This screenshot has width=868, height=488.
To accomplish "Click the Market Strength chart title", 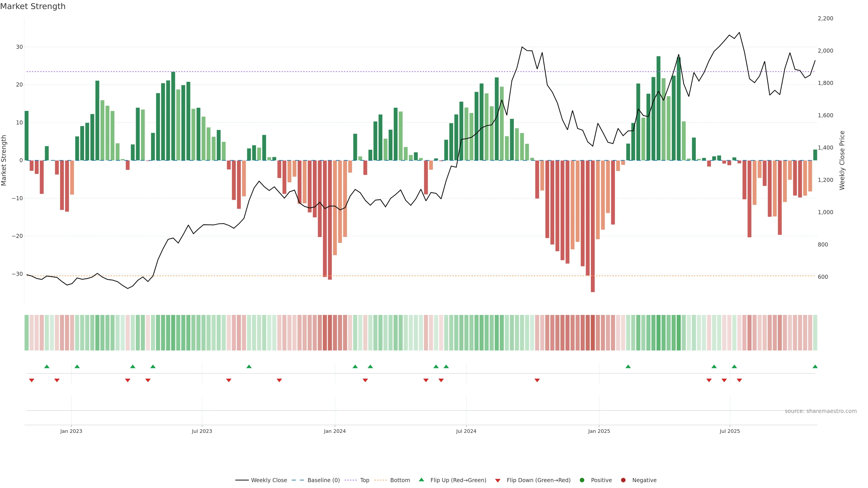I will point(33,6).
